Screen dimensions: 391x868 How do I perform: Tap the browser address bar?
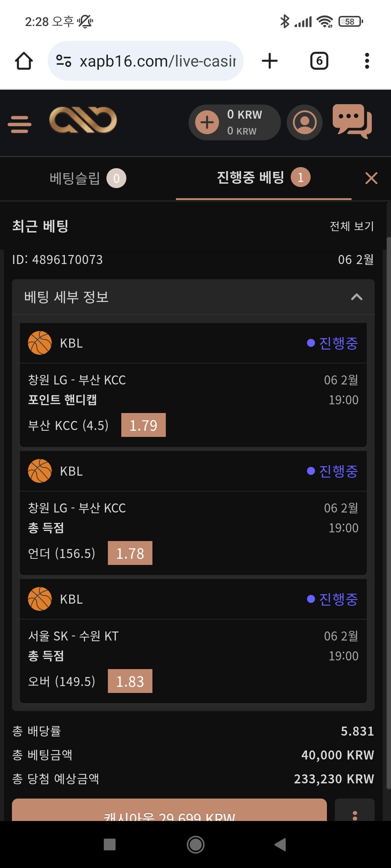point(146,61)
